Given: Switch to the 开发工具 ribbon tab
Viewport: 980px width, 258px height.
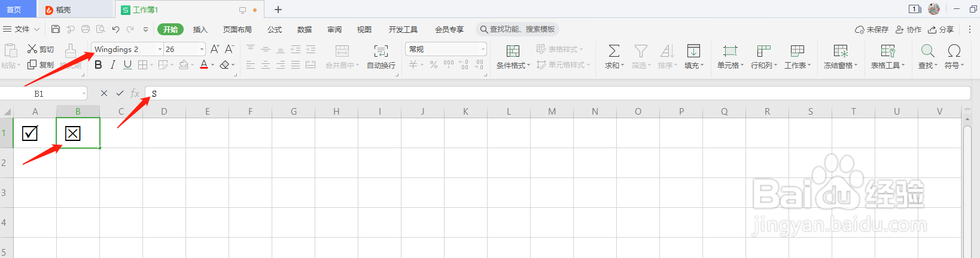Looking at the screenshot, I should tap(403, 29).
